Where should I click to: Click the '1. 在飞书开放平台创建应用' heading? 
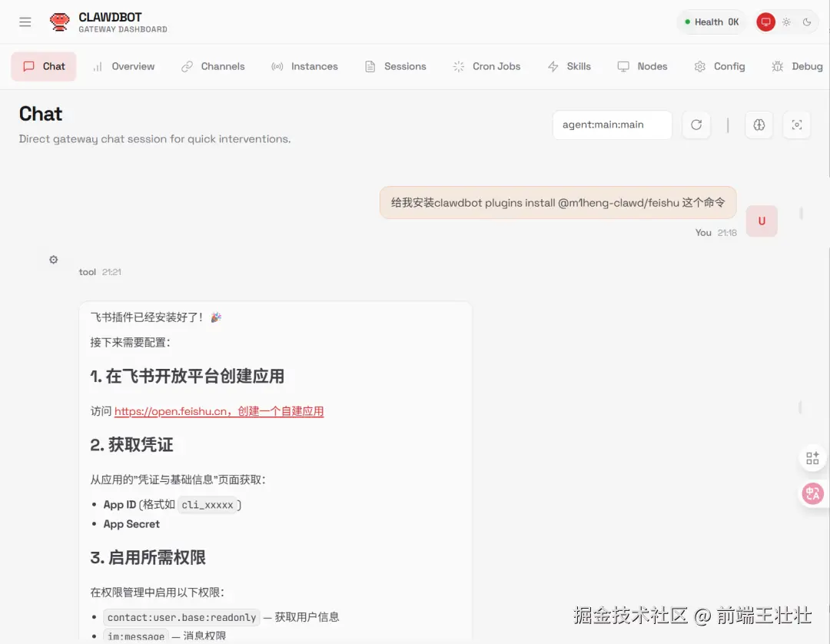tap(187, 377)
